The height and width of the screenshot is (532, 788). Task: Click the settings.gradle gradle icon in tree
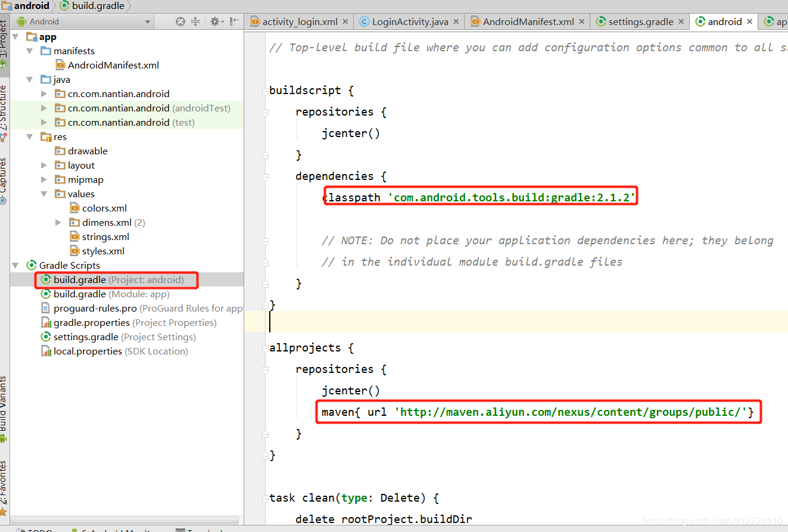click(x=46, y=337)
